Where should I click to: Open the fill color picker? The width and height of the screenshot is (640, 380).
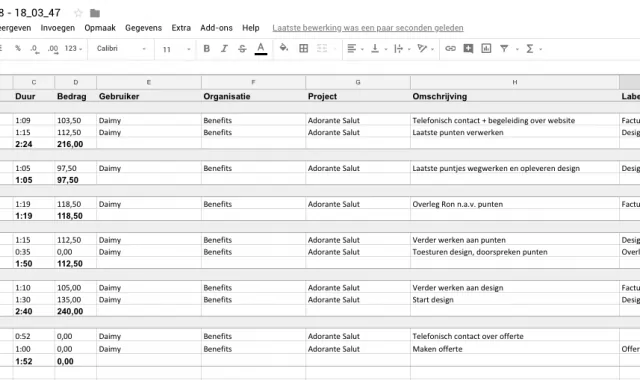(x=283, y=48)
